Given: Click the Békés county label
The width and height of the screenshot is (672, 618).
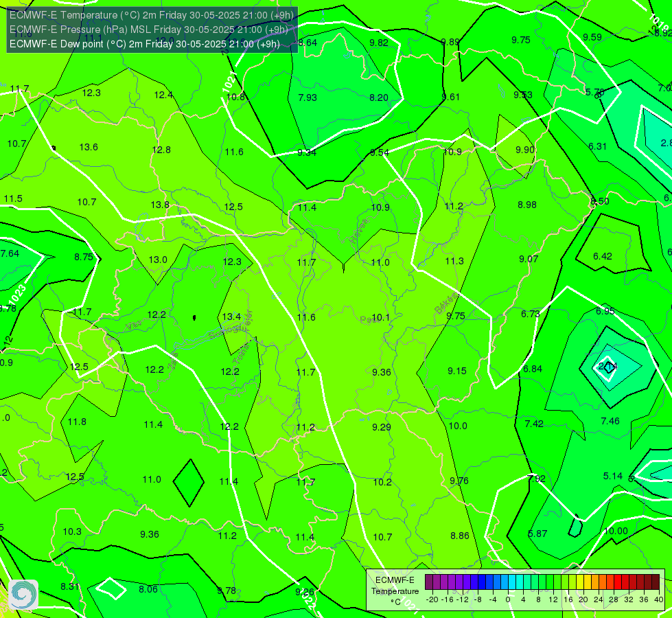Looking at the screenshot, I should [445, 304].
